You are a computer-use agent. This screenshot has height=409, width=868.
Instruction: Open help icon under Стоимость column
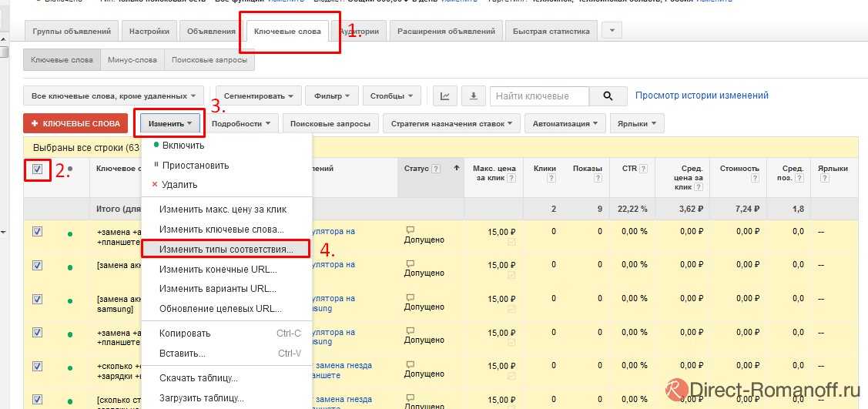tap(756, 178)
